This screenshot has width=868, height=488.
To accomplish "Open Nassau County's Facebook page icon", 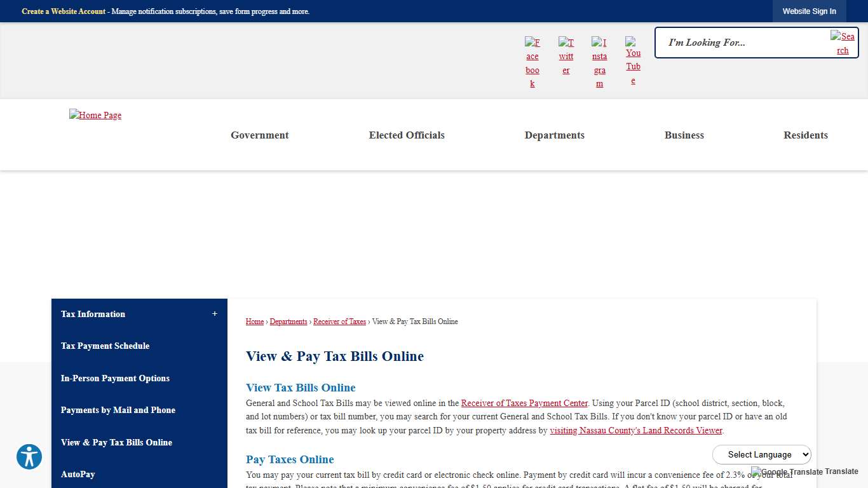I will coord(532,60).
